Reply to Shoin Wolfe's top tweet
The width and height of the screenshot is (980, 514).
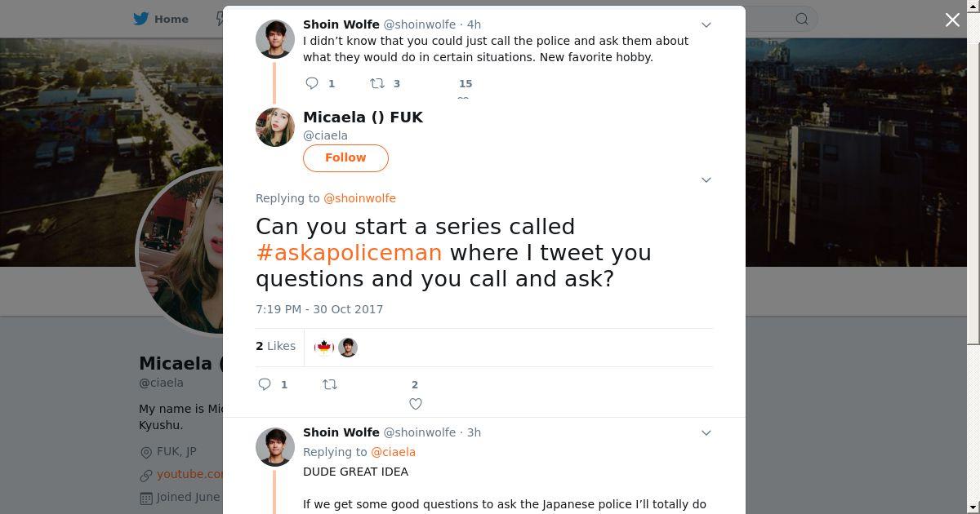point(312,83)
